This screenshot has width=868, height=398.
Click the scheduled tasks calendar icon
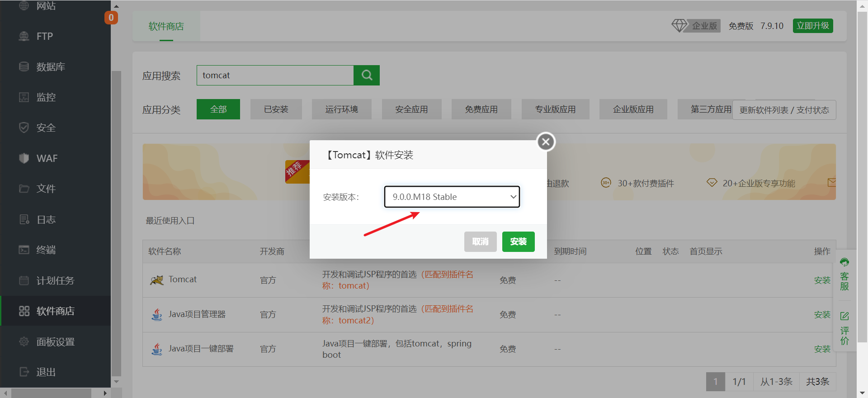[24, 280]
